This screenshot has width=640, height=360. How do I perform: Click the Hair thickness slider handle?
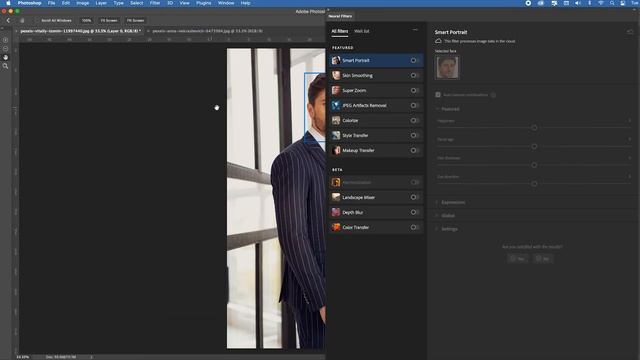[534, 165]
